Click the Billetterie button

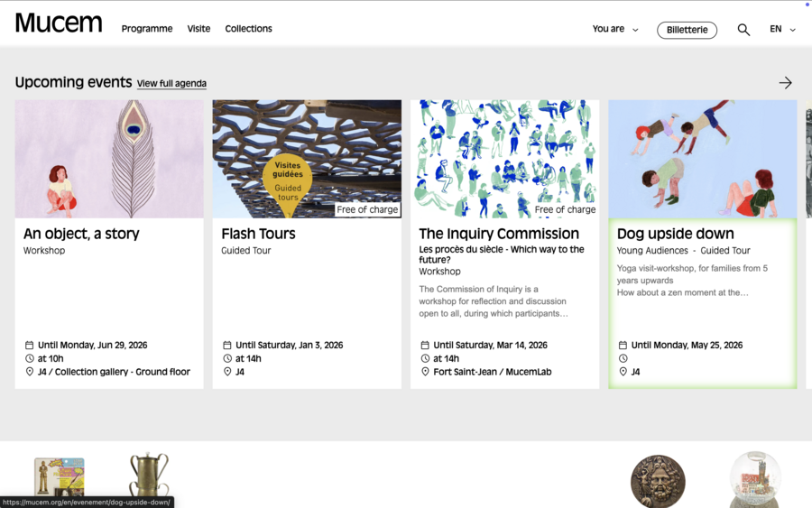(x=687, y=30)
